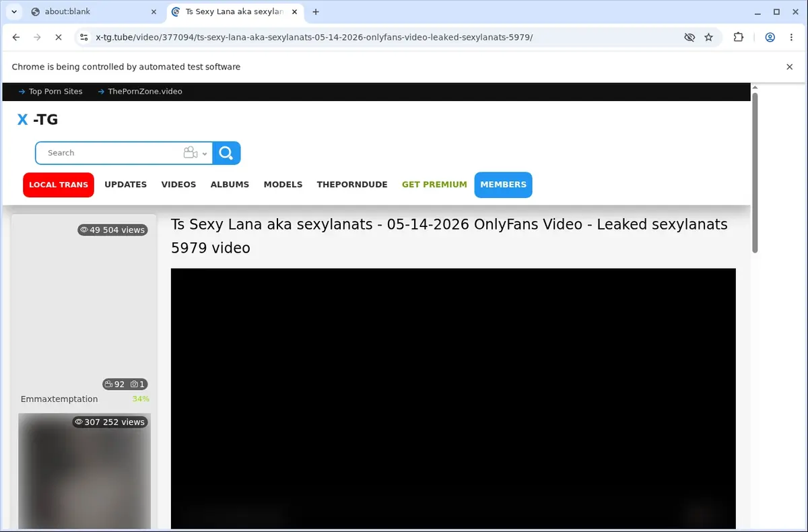Select the LOCAL TRANS button

pos(59,185)
